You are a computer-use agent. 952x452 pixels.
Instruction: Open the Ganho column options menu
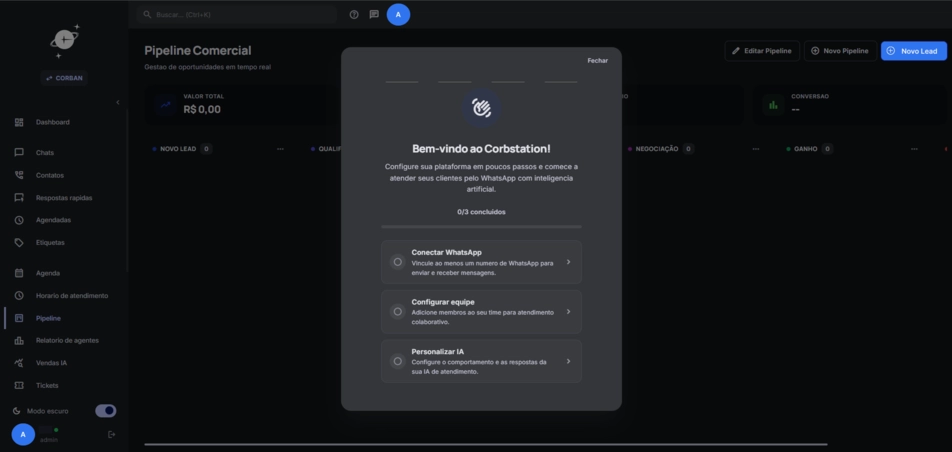914,149
